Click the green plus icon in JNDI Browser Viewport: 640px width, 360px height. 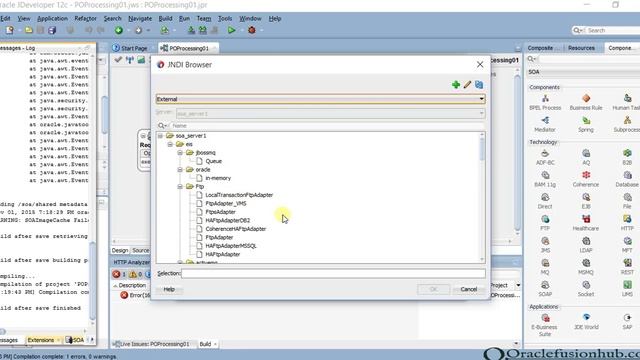pos(456,84)
